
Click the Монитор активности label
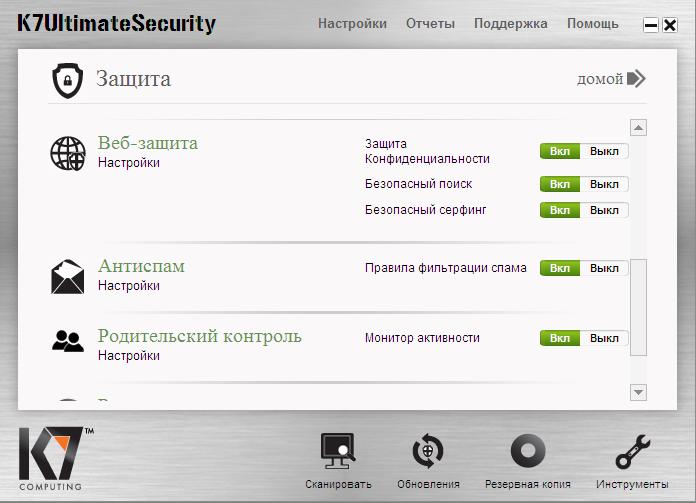point(422,338)
